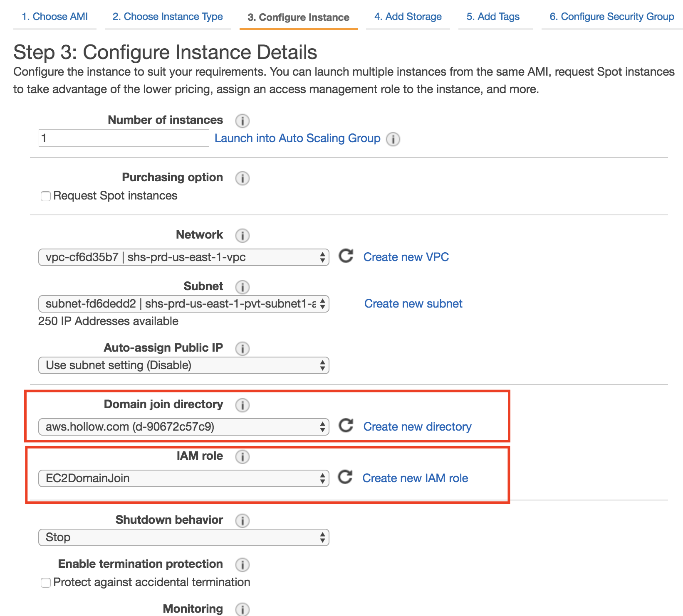Open the Domain join directory dropdown

[x=183, y=427]
